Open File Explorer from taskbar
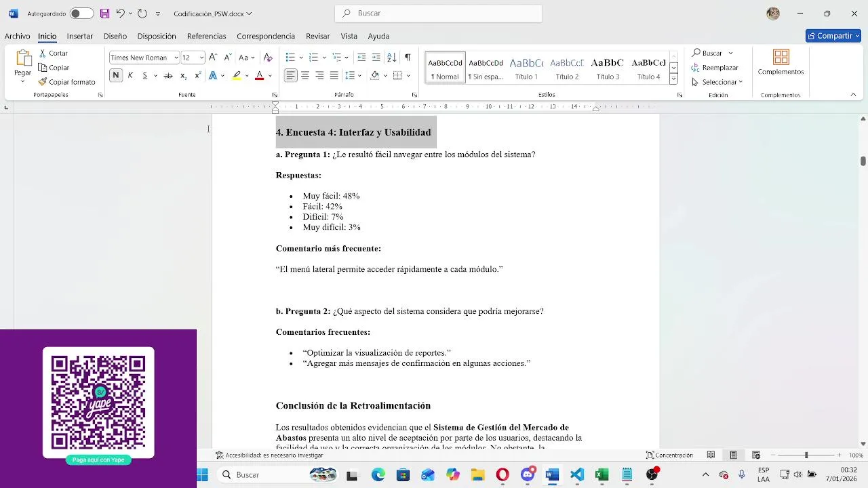868x488 pixels. click(x=477, y=475)
